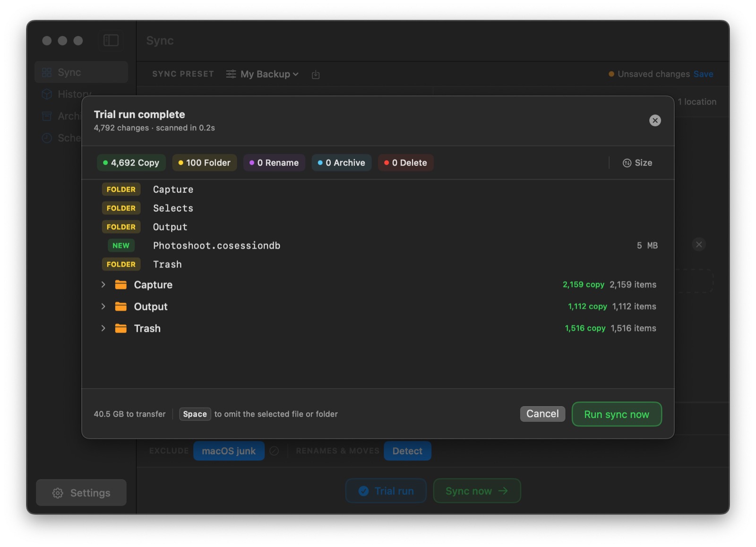This screenshot has width=756, height=547.
Task: Toggle the 0 Delete filter chip
Action: [405, 163]
